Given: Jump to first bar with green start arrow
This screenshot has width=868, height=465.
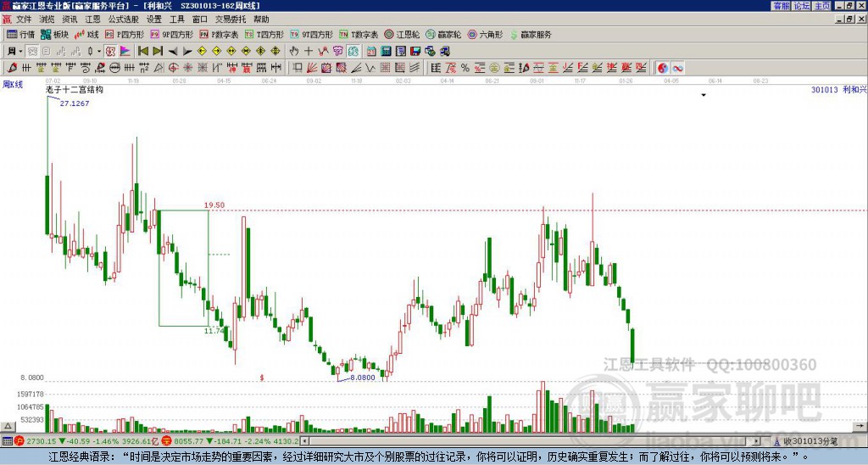Looking at the screenshot, I should coord(142,51).
